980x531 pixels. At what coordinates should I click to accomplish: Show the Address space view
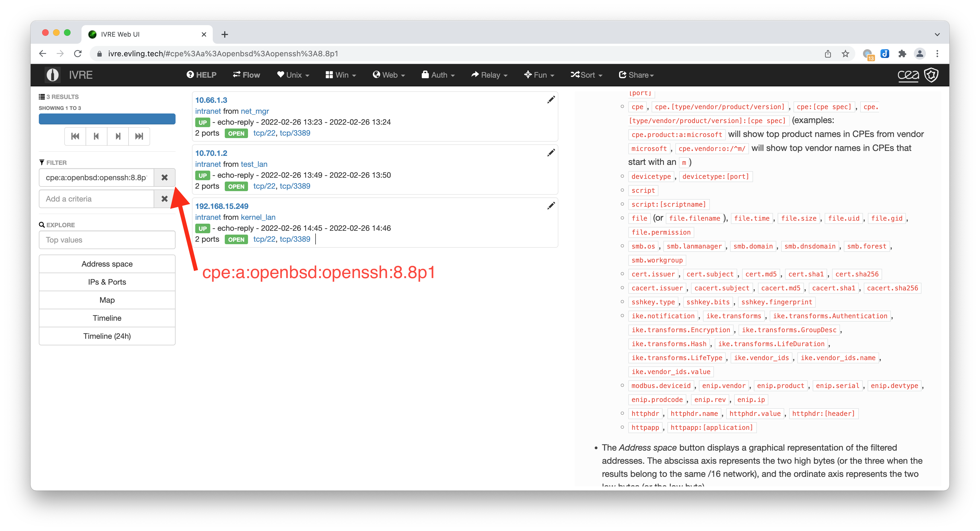point(107,264)
